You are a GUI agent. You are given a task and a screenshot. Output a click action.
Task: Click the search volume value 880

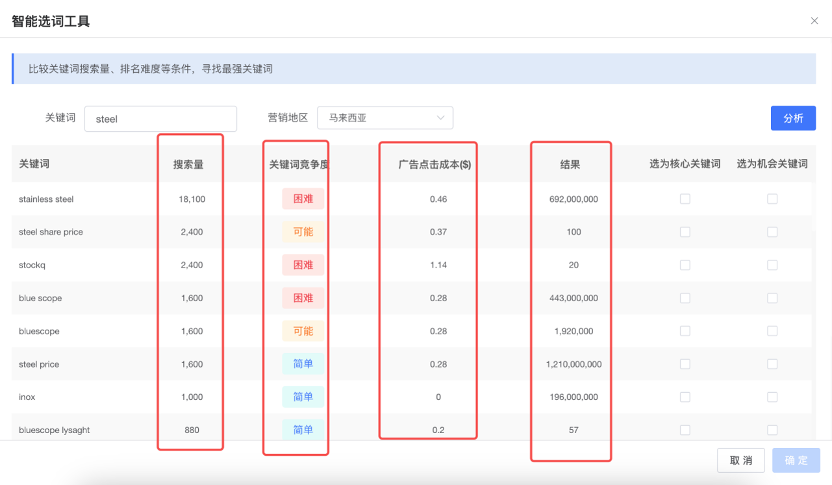[192, 430]
